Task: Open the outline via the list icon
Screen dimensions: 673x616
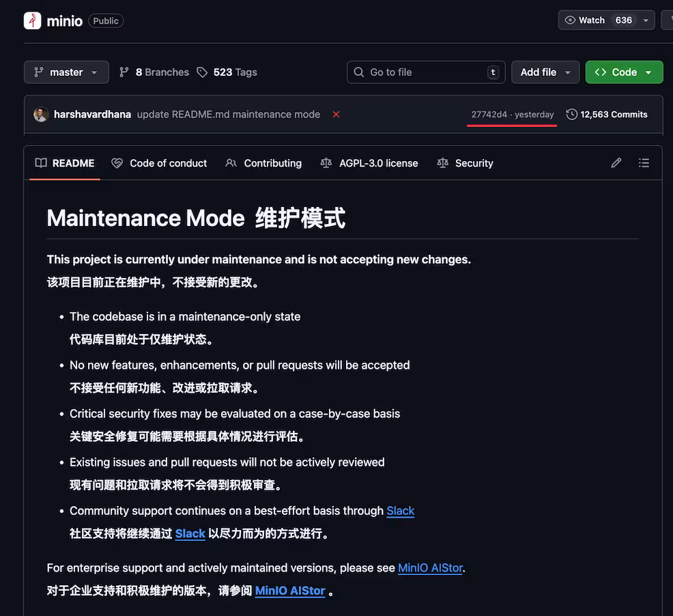Action: (644, 163)
